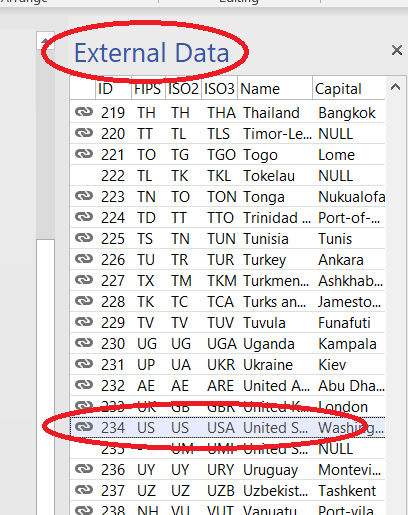Click the link icon in row 227 Turkmenistan

tap(84, 280)
